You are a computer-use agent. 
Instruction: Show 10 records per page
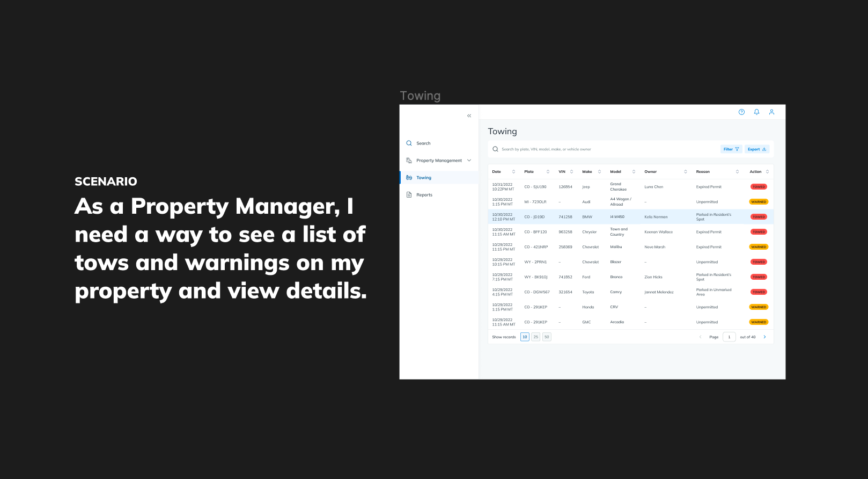pyautogui.click(x=525, y=337)
